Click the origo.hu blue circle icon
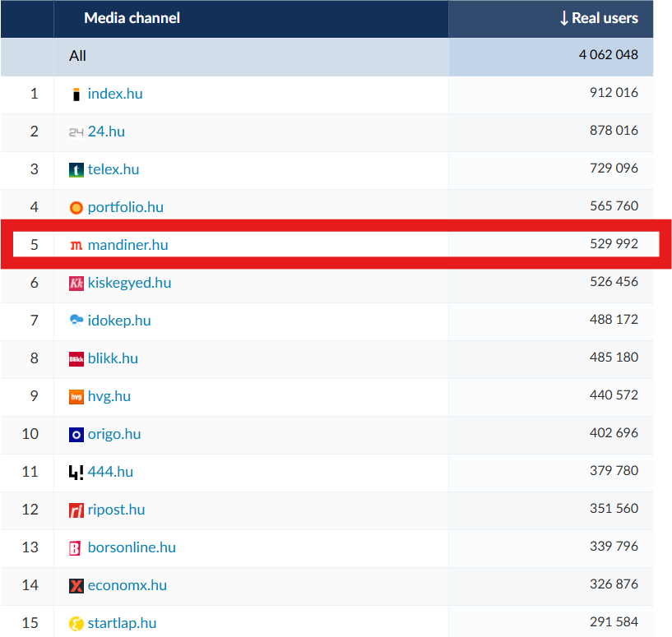Viewport: 672px width, 637px height. point(76,435)
